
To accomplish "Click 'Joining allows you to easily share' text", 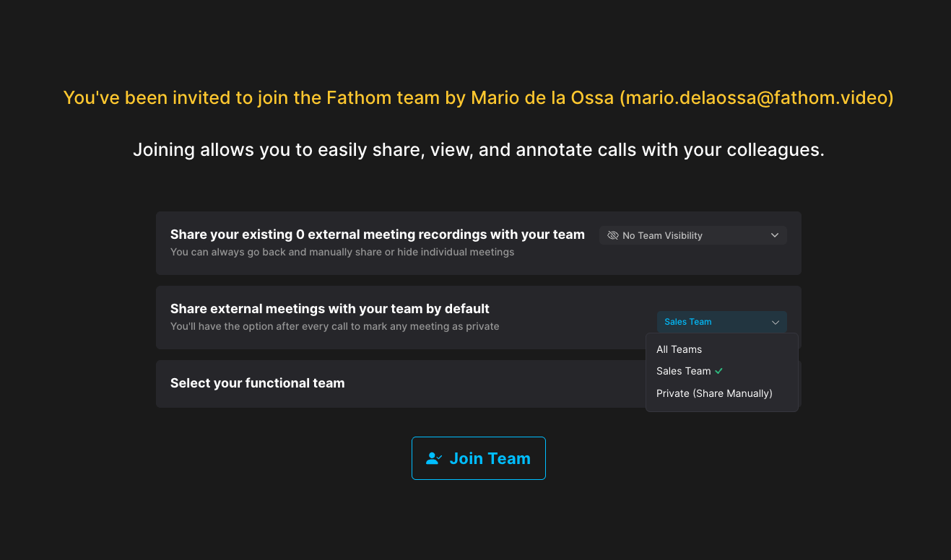I will tap(478, 150).
